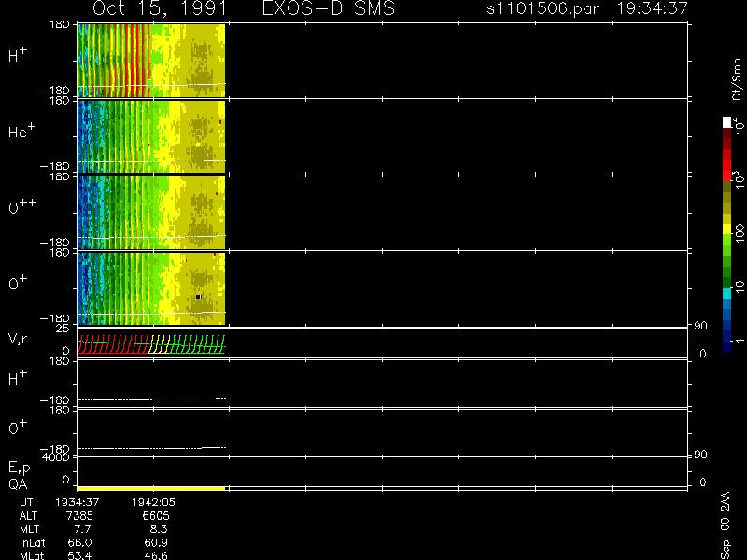The width and height of the screenshot is (747, 560).
Task: Click the H+ label beside the red-striped spectrogram
Action: click(x=18, y=55)
